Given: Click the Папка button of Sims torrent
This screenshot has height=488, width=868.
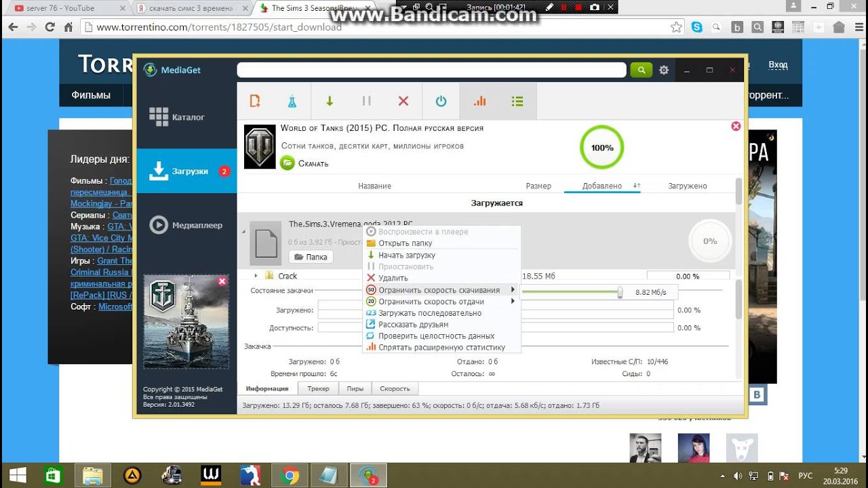Looking at the screenshot, I should coord(311,257).
